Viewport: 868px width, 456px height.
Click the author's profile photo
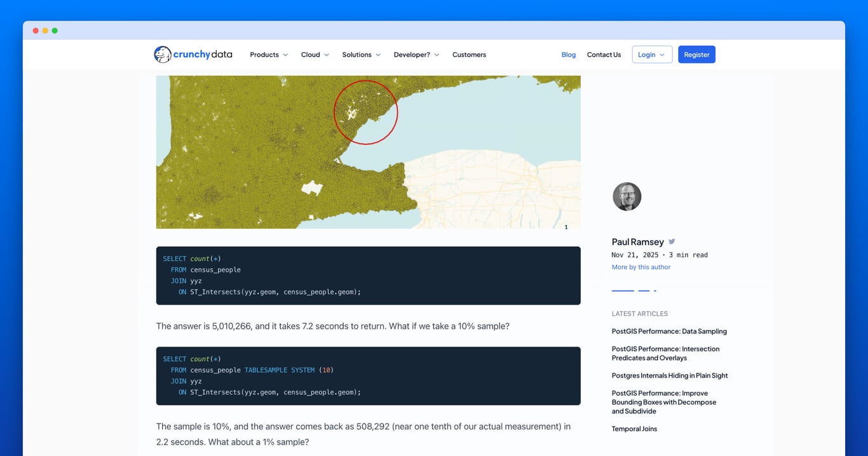(627, 197)
